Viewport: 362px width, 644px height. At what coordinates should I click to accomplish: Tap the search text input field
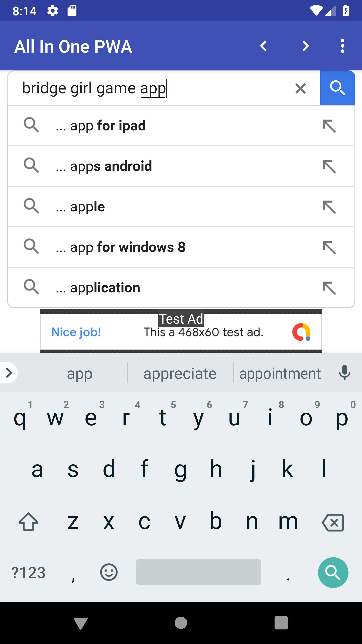point(151,88)
